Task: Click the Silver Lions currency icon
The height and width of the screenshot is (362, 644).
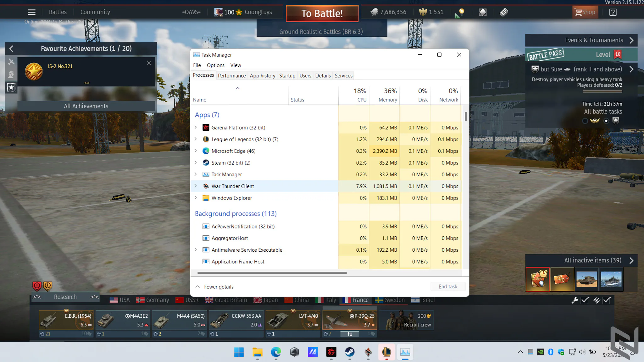Action: coord(374,12)
